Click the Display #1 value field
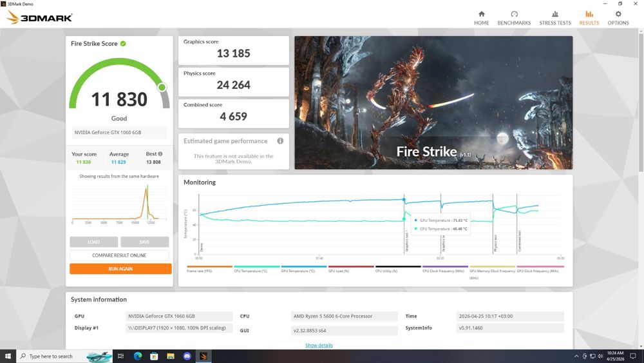 (x=179, y=328)
